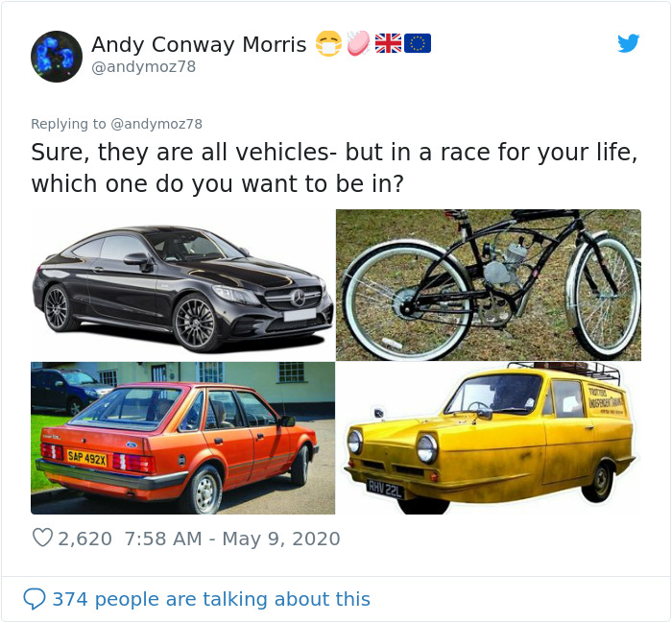Screen dimensions: 672x623
Task: Click the face mask emoji
Action: (328, 43)
